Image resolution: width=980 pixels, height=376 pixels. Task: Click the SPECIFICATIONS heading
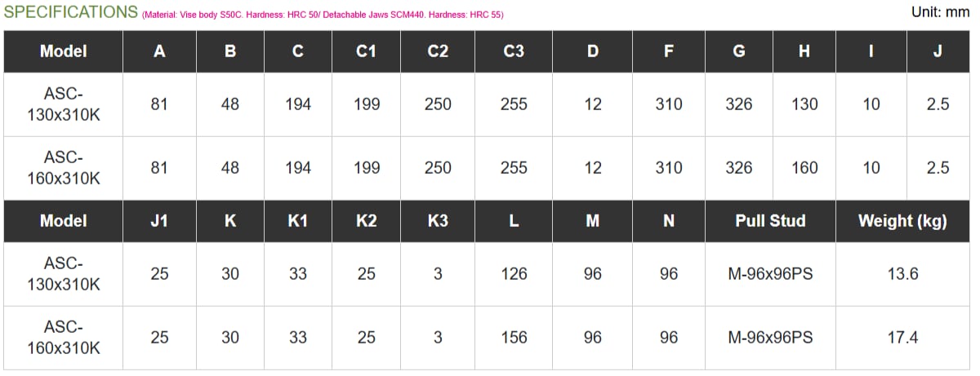pos(71,12)
